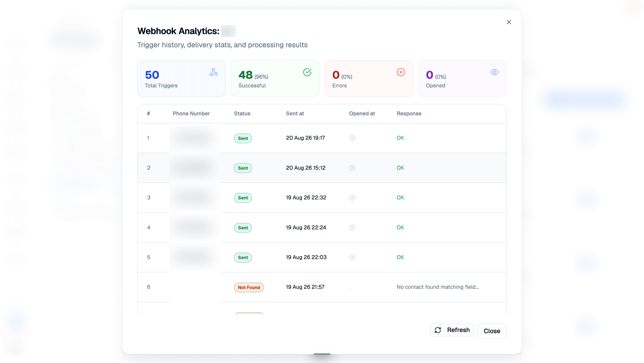The height and width of the screenshot is (363, 644).
Task: Click the '(96%)' percentage in the Successful card
Action: click(x=261, y=77)
